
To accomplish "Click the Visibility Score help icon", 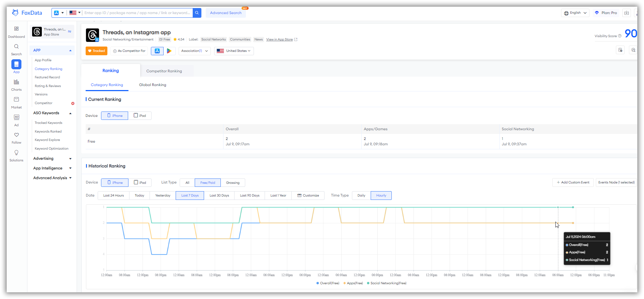I will [x=620, y=36].
